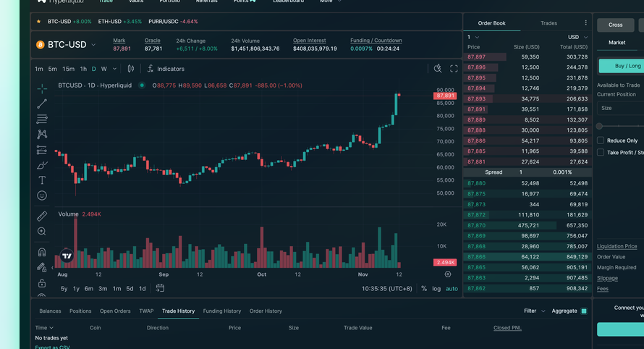Open the order book price grouping dropdown
Image resolution: width=644 pixels, height=349 pixels.
(x=473, y=37)
